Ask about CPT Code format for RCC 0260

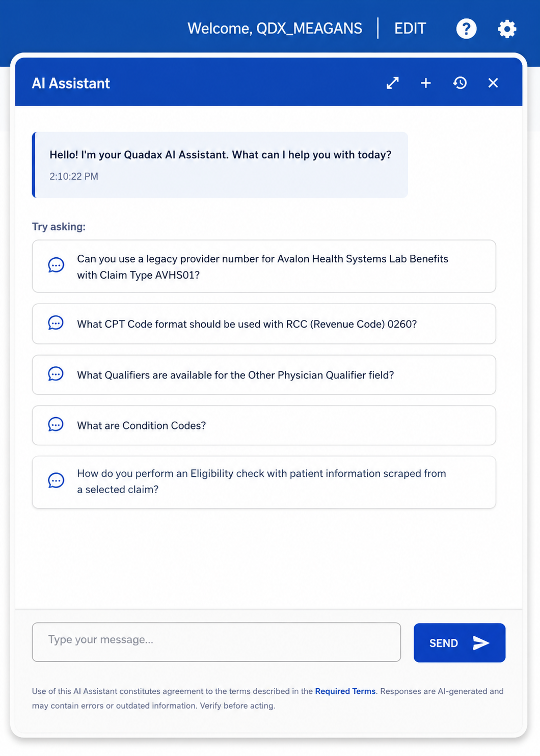click(264, 324)
